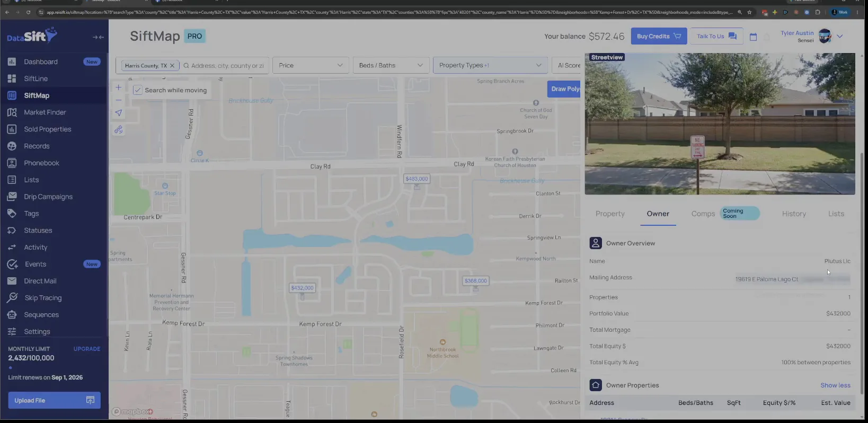Click the Owner Properties house icon
The image size is (868, 423).
pyautogui.click(x=596, y=385)
